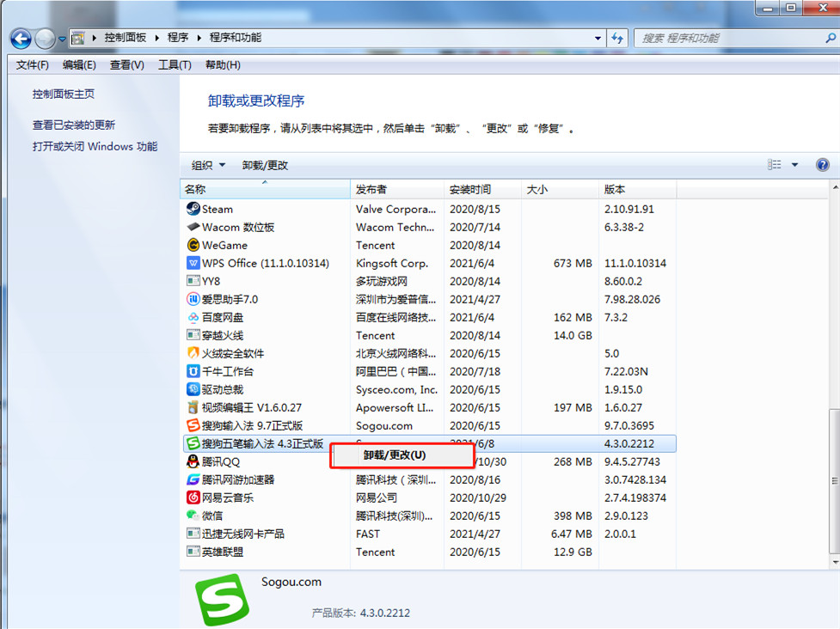Open the 工具(T) menu

click(175, 64)
